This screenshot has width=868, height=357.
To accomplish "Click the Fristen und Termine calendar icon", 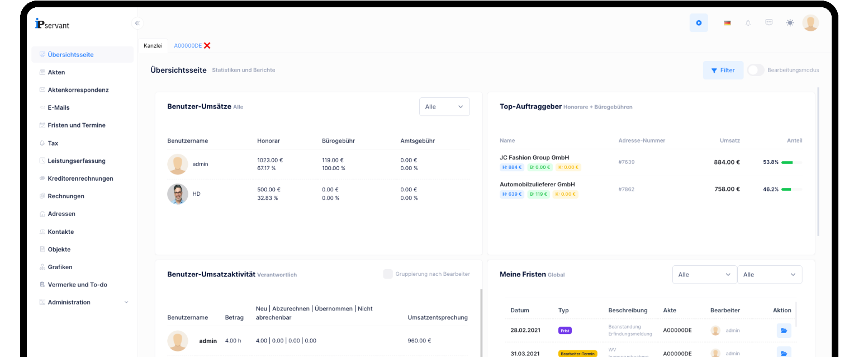I will [x=42, y=125].
